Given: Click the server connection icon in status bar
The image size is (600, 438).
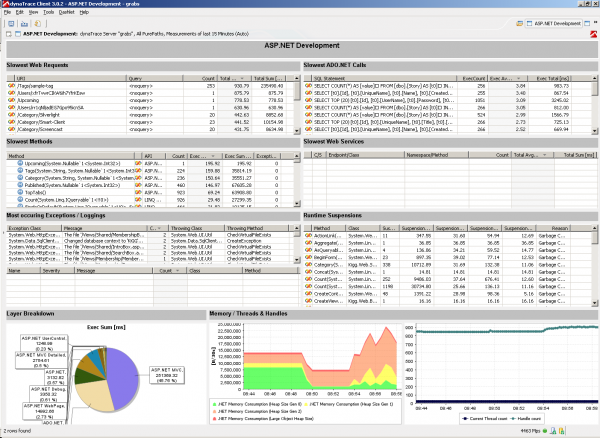Looking at the screenshot, I should (553, 431).
